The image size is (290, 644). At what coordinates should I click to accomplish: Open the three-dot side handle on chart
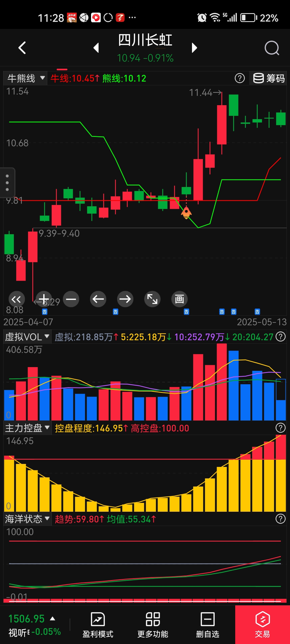pos(7,183)
